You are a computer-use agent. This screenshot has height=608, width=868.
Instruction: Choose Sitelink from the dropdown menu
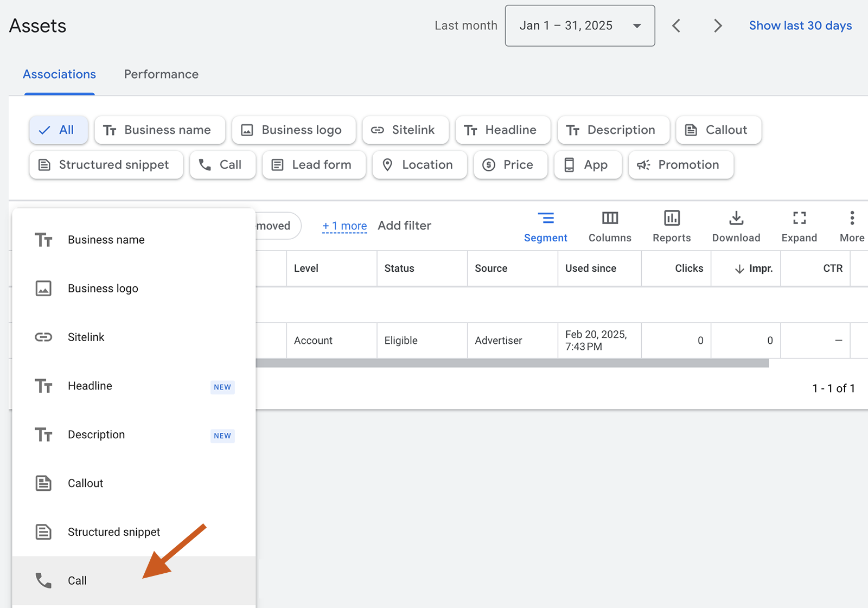134,337
